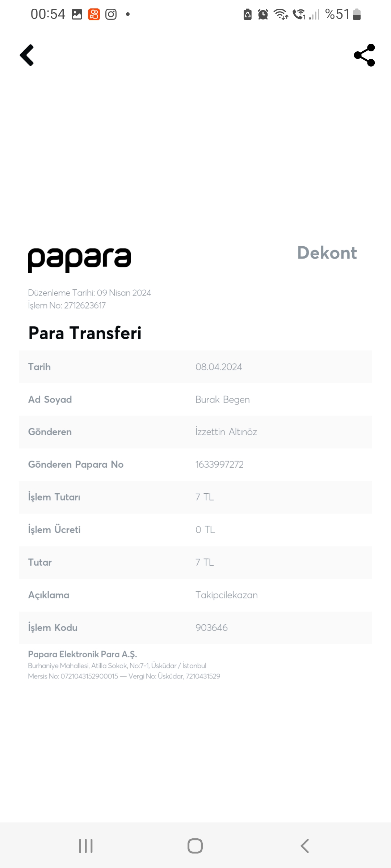Screen dimensions: 391x868
Task: Tap the Wi-Fi icon in status bar
Action: [x=281, y=14]
